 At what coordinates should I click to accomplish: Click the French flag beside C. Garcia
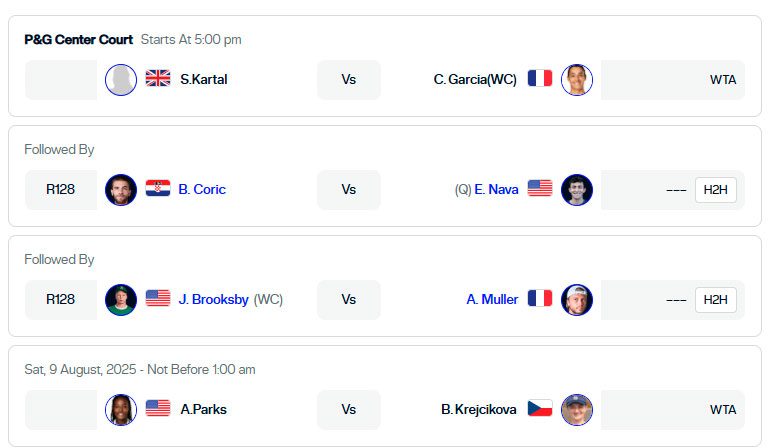pos(540,78)
